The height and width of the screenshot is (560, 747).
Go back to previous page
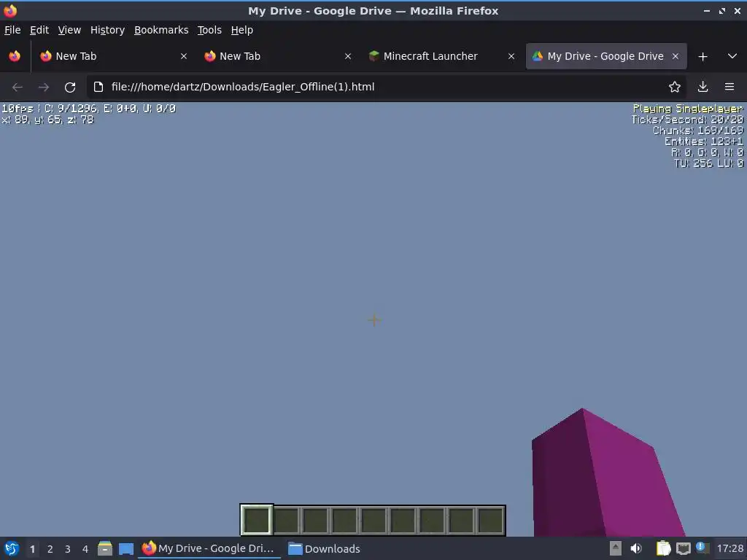[x=18, y=87]
